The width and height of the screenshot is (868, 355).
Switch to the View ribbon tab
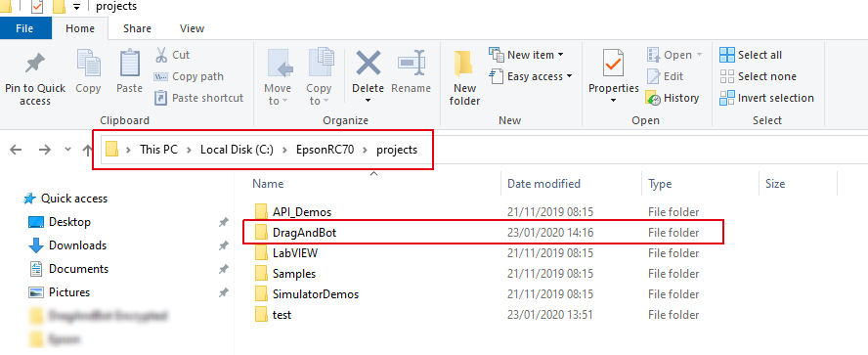pyautogui.click(x=193, y=28)
